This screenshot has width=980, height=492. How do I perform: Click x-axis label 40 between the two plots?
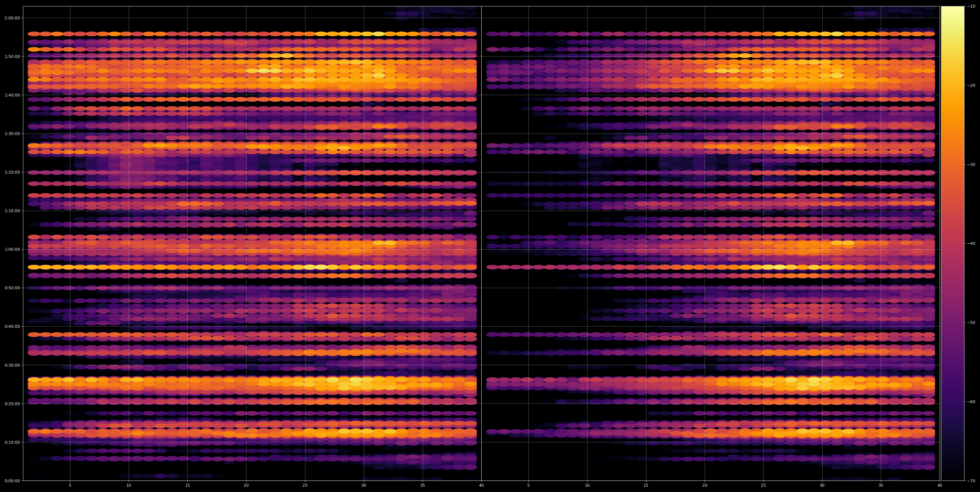481,486
